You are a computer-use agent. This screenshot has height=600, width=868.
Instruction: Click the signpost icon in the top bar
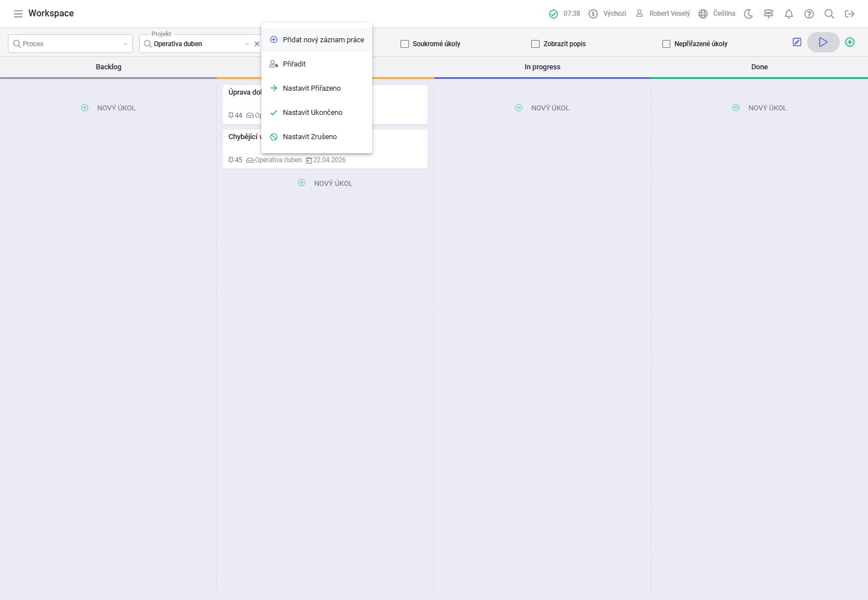(x=768, y=14)
